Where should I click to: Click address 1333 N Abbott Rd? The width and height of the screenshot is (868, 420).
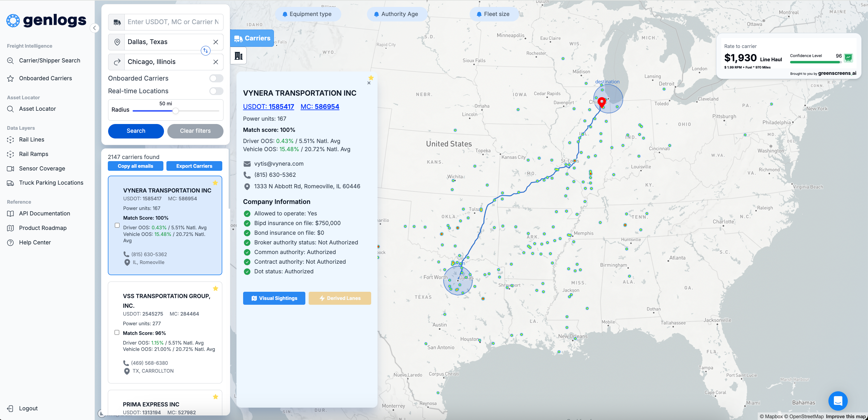point(307,186)
